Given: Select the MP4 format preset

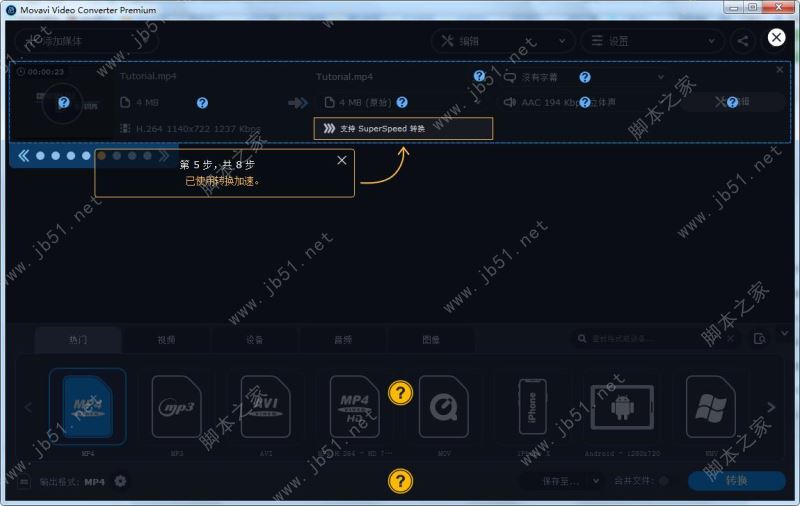Looking at the screenshot, I should (x=88, y=407).
